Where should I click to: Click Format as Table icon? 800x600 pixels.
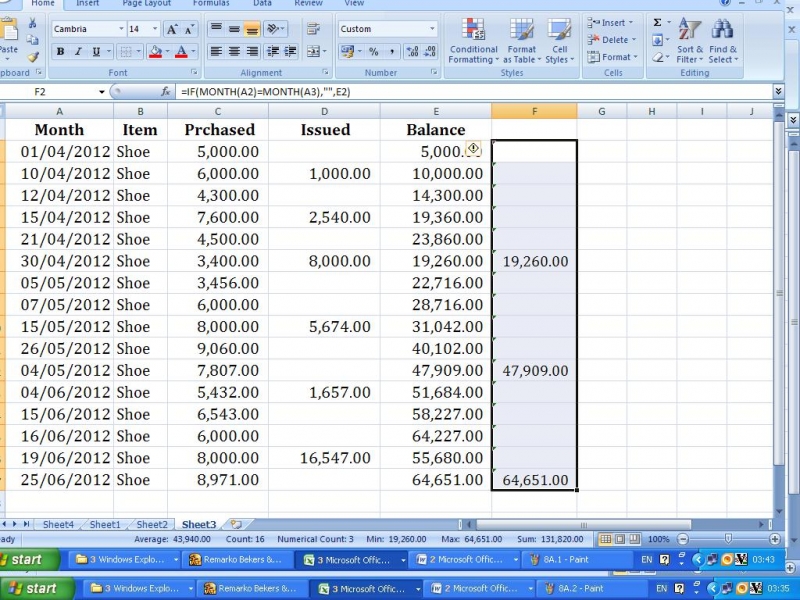(x=521, y=41)
